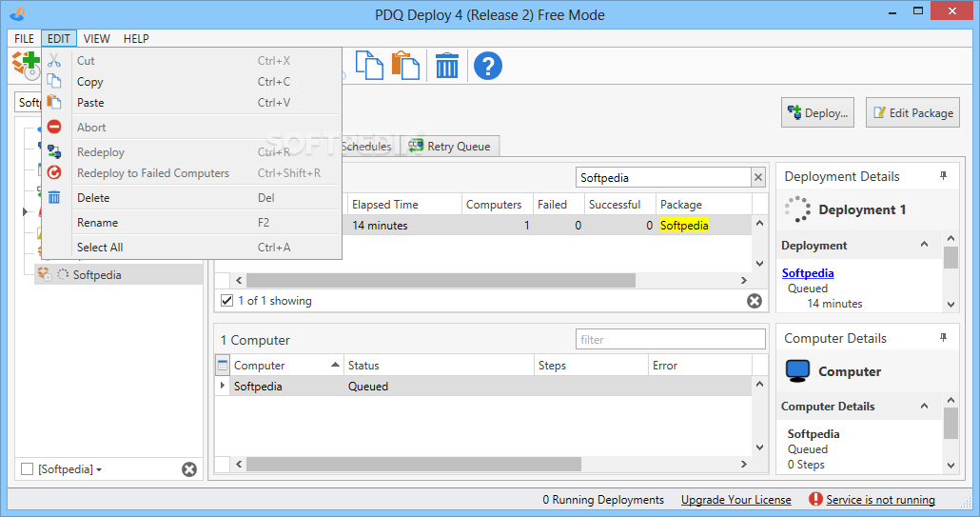980x517 pixels.
Task: Toggle the [Softpedia] filter checkbox
Action: click(x=27, y=468)
